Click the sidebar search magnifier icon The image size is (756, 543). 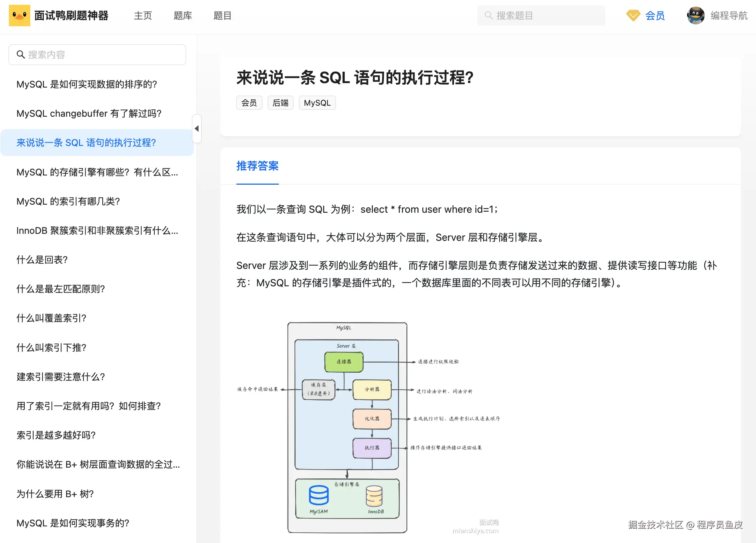21,55
